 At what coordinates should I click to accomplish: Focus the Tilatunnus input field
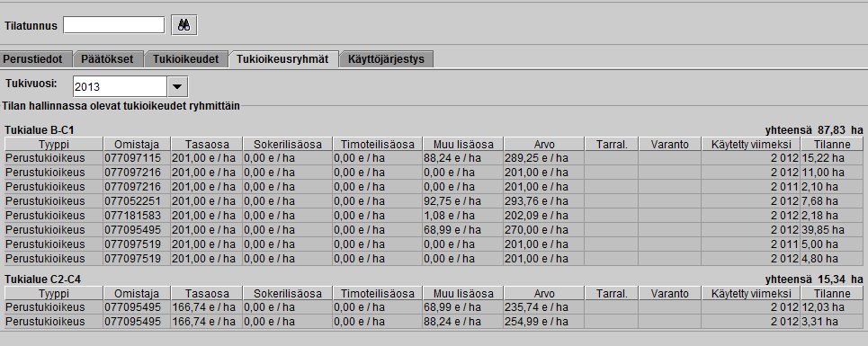click(114, 25)
